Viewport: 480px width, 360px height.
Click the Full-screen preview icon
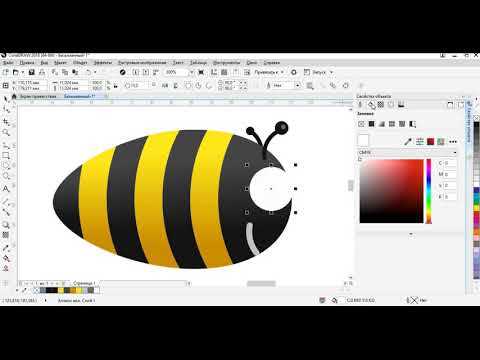201,72
